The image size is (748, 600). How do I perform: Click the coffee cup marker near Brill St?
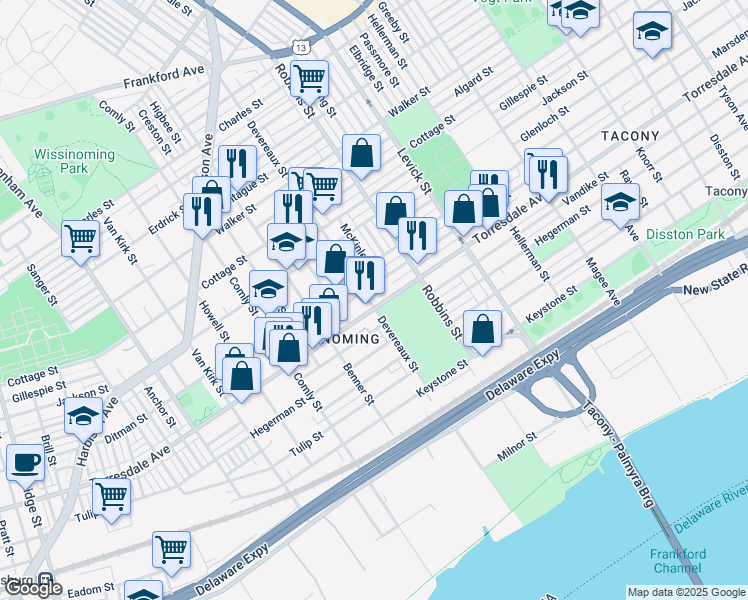point(26,463)
